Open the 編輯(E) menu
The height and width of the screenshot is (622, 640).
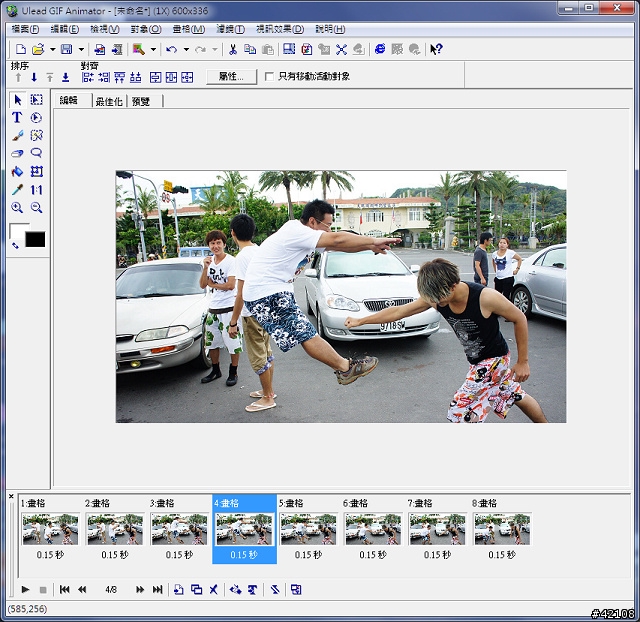[65, 29]
